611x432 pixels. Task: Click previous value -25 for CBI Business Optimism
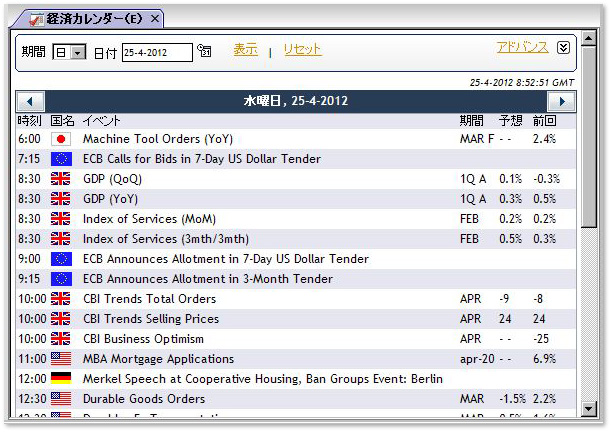(541, 339)
